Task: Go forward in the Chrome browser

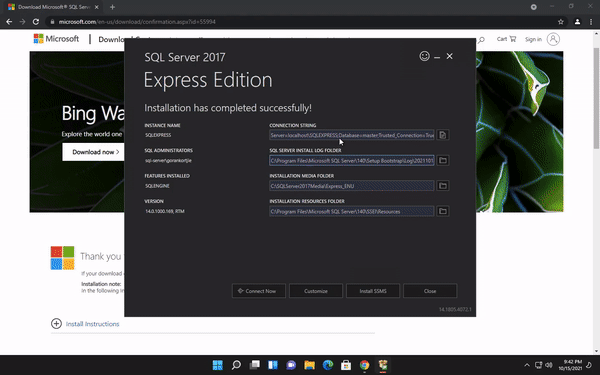Action: coord(23,22)
